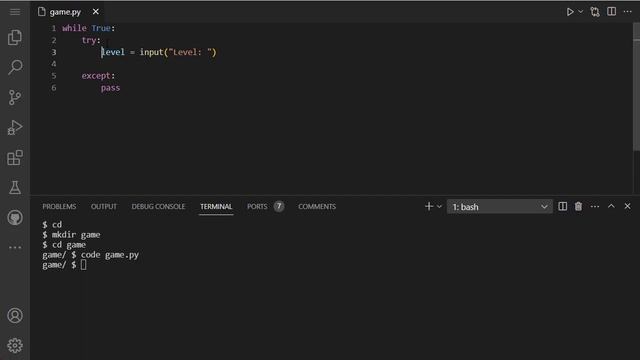
Task: Open the 1: bash terminal selector
Action: click(500, 207)
